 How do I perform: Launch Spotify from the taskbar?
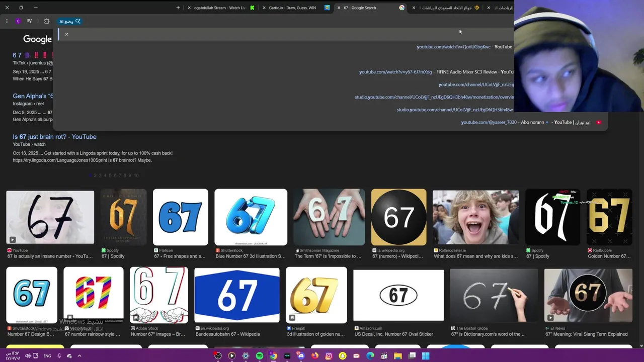260,356
